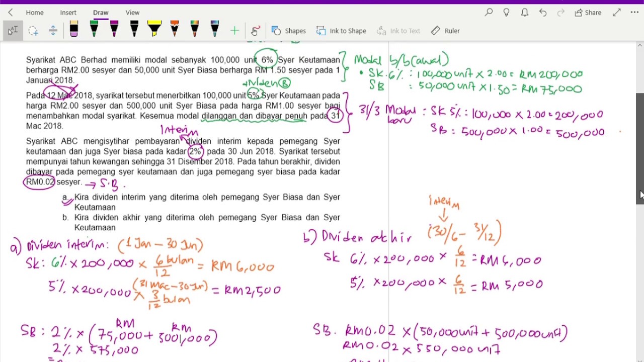Image resolution: width=644 pixels, height=362 pixels.
Task: Pick the Eraser tool
Action: tap(74, 30)
